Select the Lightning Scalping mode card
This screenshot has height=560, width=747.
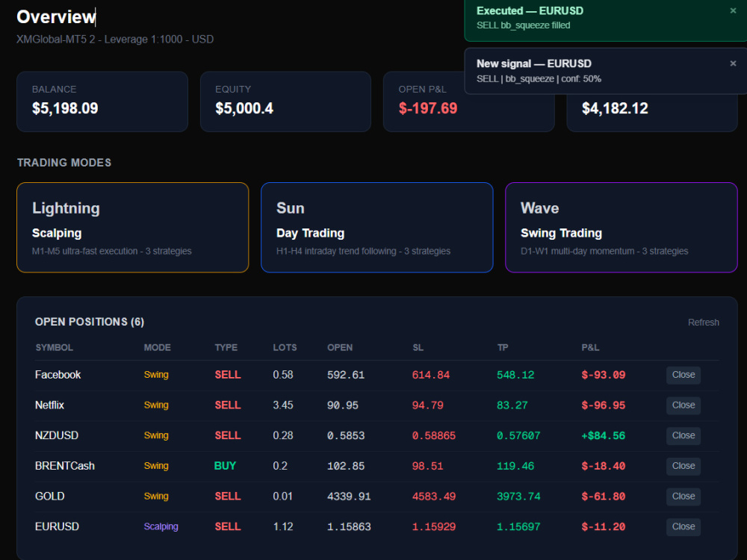132,228
